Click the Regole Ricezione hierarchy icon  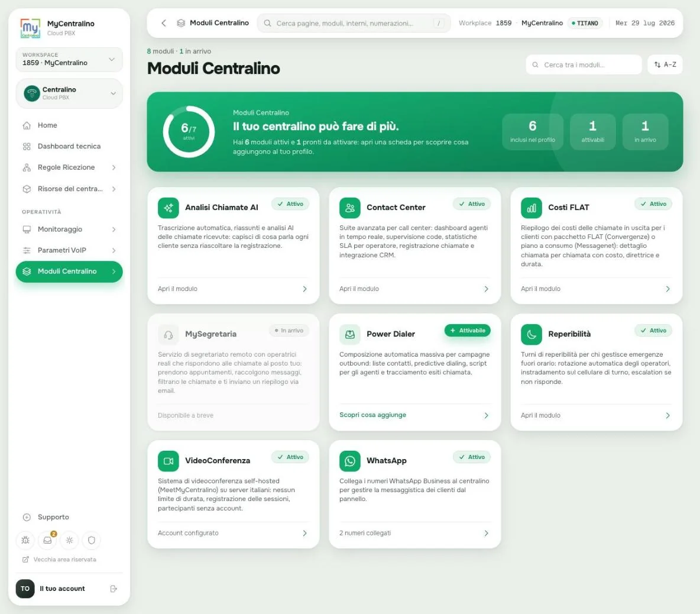point(27,167)
